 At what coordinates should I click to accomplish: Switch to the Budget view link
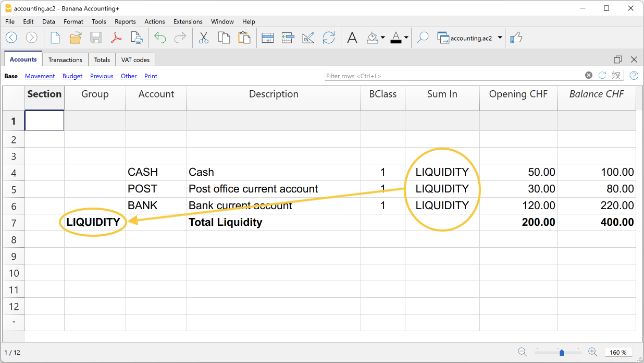(x=72, y=76)
